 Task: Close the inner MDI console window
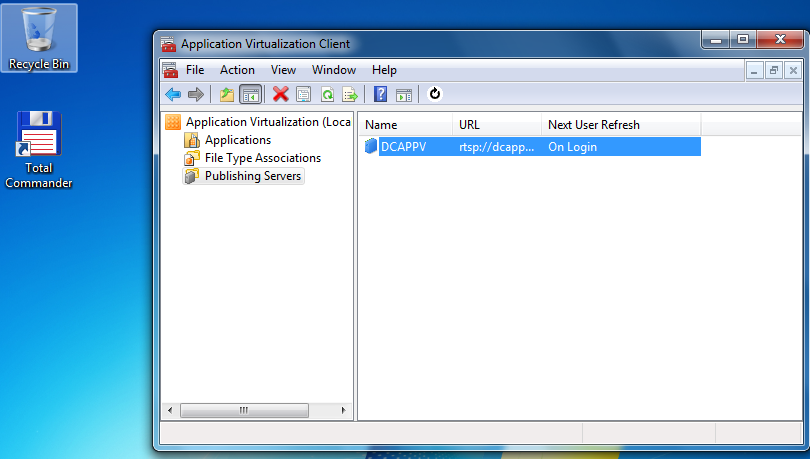click(793, 71)
